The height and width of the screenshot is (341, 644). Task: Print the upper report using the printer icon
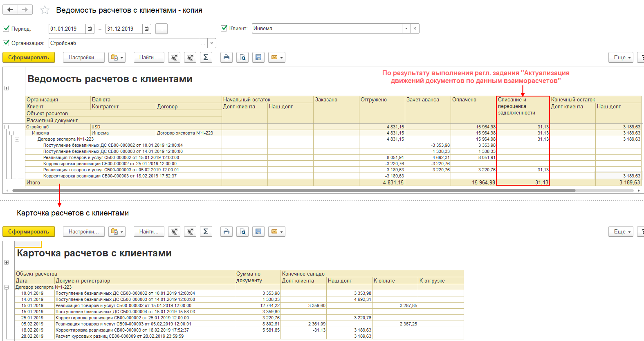pos(227,58)
